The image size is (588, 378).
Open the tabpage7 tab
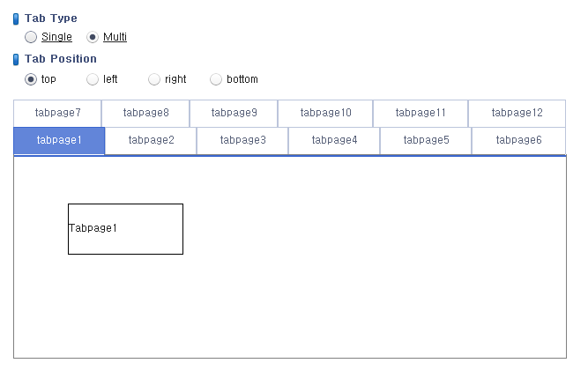[57, 113]
